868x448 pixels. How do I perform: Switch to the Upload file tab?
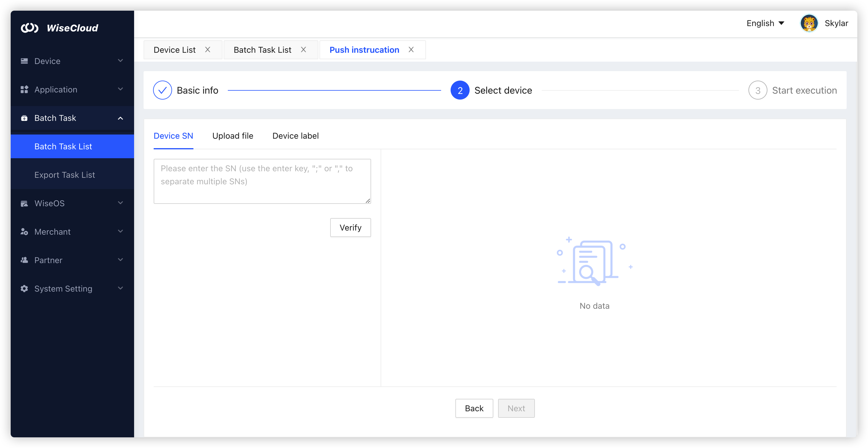233,136
